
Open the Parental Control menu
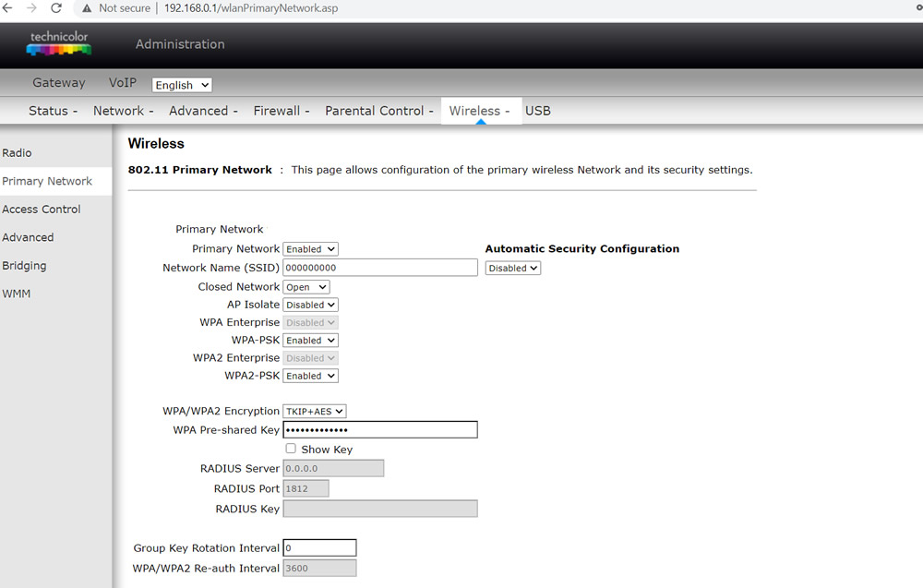coord(379,111)
